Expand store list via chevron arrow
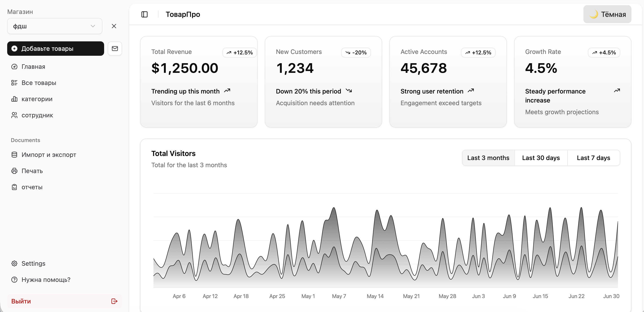The height and width of the screenshot is (312, 644). click(x=93, y=26)
